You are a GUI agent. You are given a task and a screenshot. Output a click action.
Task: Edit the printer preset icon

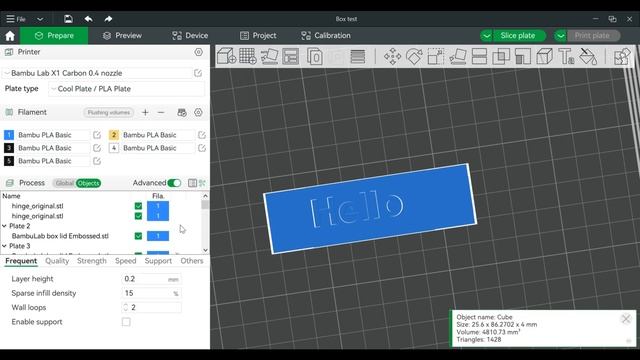[198, 73]
